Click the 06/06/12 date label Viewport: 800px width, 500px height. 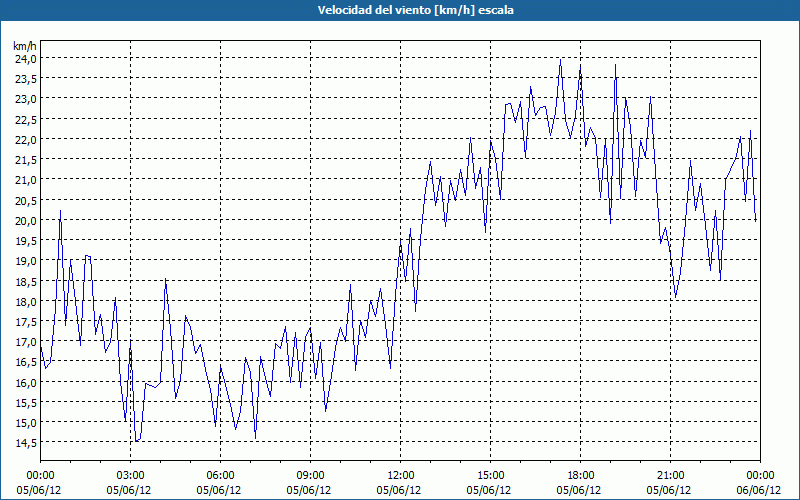pos(759,490)
